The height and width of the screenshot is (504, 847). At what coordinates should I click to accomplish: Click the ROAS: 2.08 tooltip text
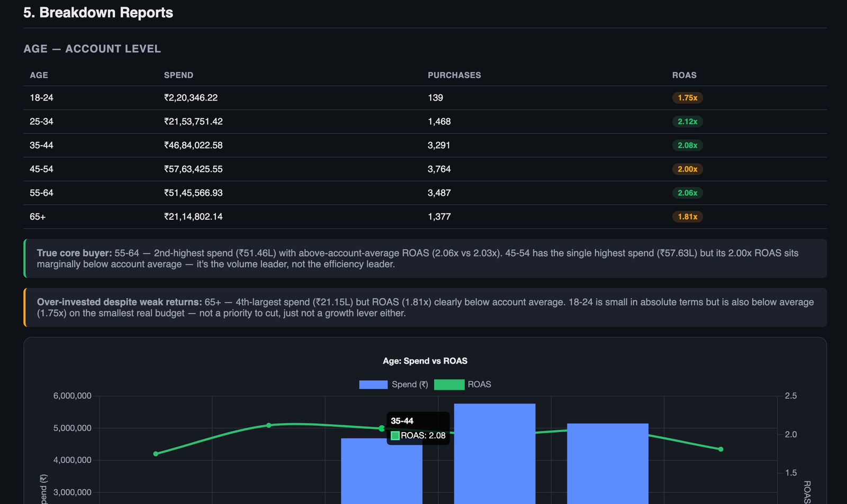[423, 436]
